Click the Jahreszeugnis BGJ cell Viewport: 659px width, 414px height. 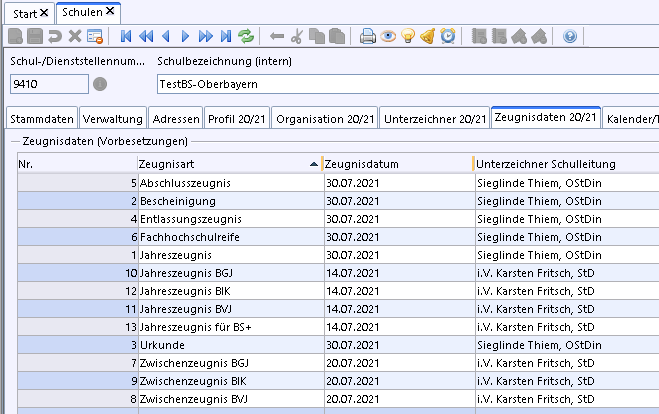(x=231, y=273)
